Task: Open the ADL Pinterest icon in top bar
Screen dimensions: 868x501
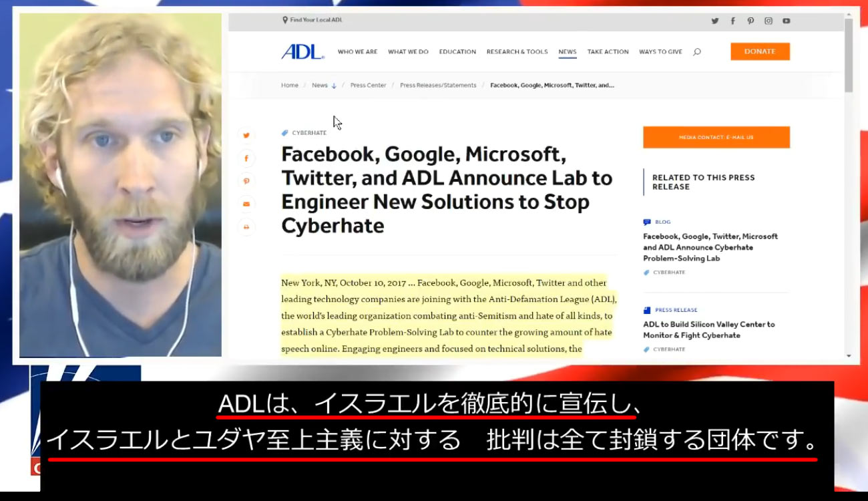Action: coord(750,21)
